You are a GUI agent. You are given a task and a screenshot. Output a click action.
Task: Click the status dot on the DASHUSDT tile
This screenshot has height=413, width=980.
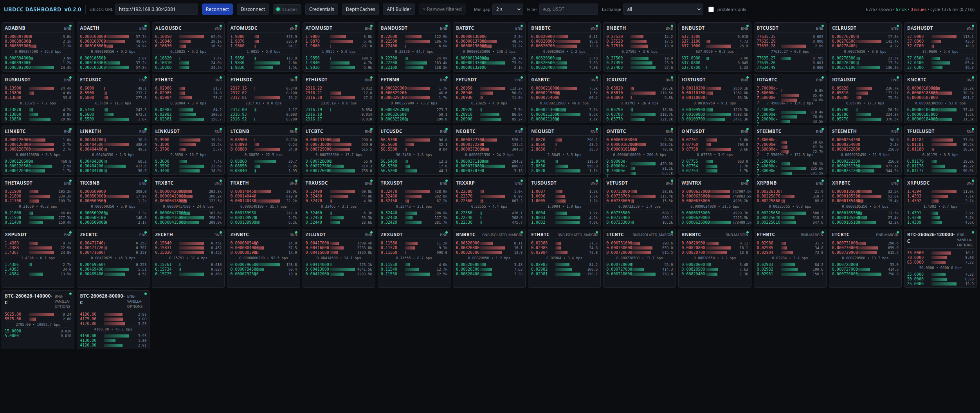pos(973,25)
